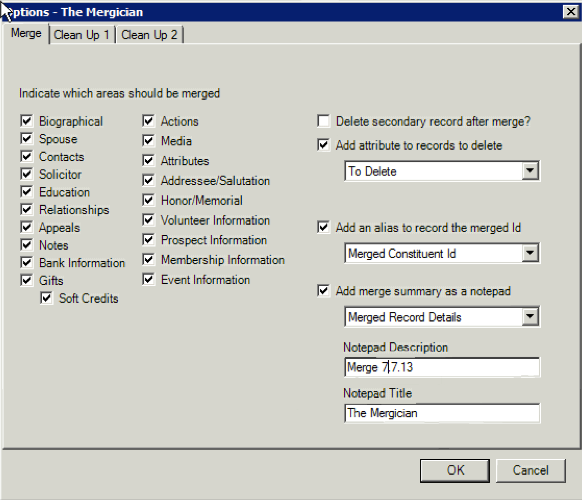Click the Notepad Description field
Screen dimensions: 582x500
pos(442,367)
